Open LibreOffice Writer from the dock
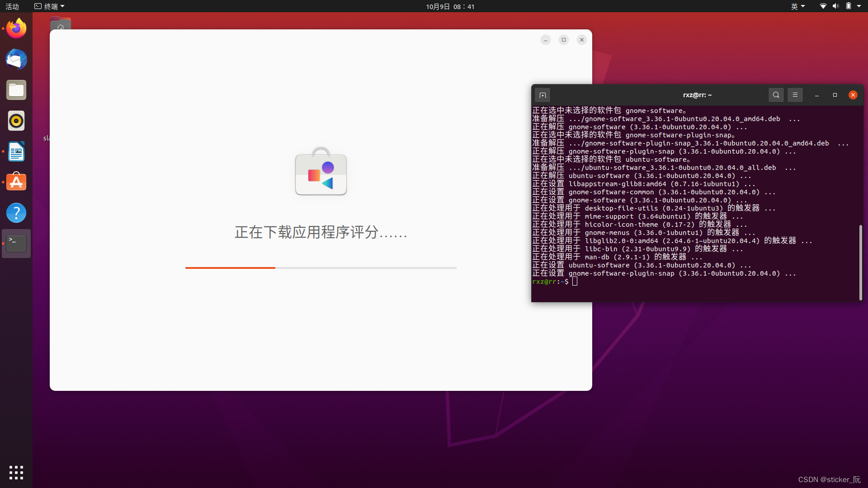This screenshot has height=488, width=868. tap(16, 151)
